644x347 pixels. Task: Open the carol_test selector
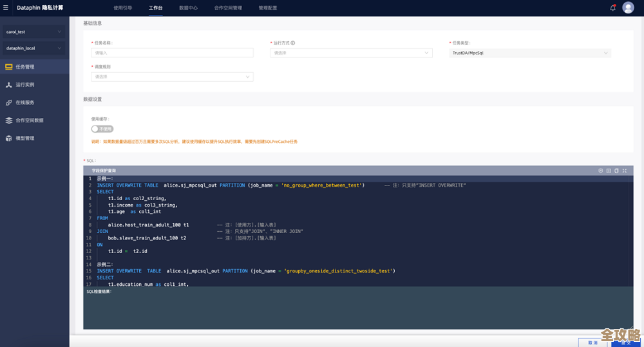click(34, 32)
